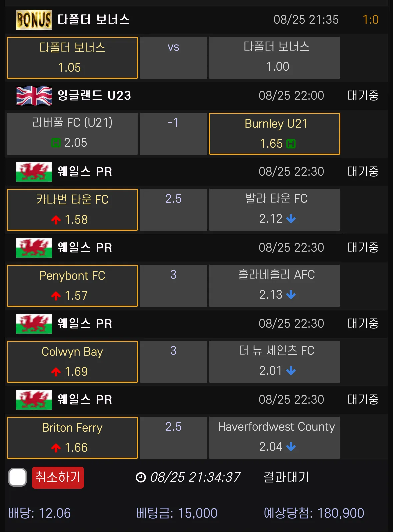
Task: Select Briton Ferry at odds 1.66
Action: click(x=72, y=438)
